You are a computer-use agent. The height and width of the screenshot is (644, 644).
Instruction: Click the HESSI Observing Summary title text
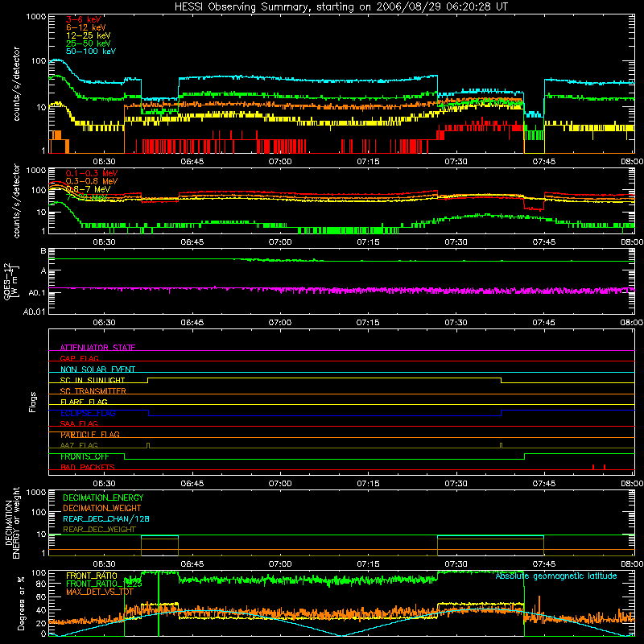[341, 7]
